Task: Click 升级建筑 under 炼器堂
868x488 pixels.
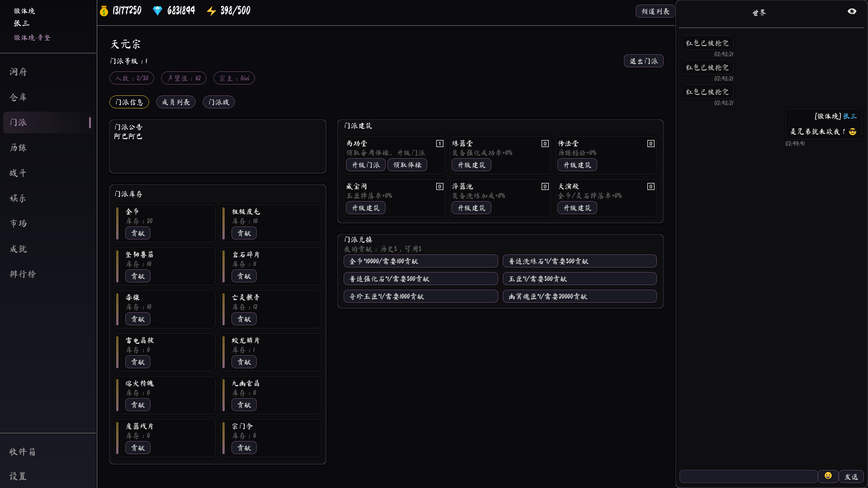Action: click(471, 164)
